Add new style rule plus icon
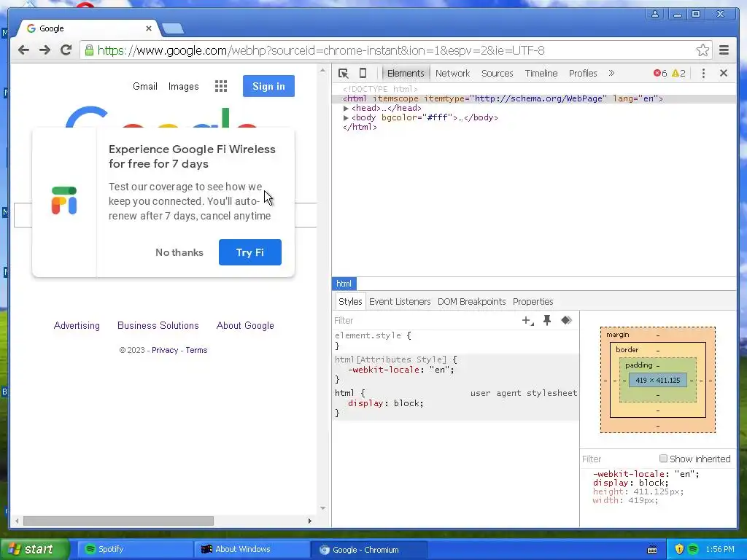The height and width of the screenshot is (560, 747). [x=527, y=321]
